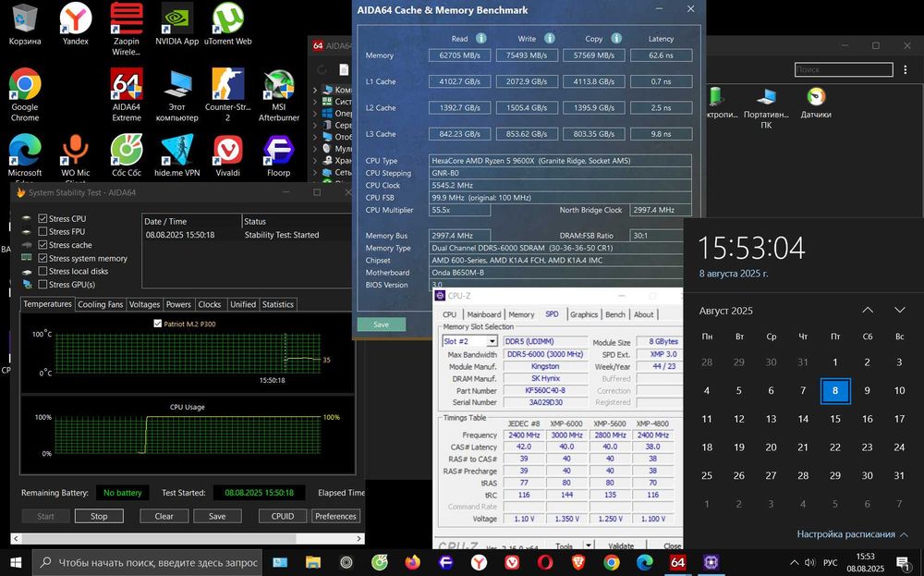Uncheck the Stress cache checkbox

[x=43, y=245]
